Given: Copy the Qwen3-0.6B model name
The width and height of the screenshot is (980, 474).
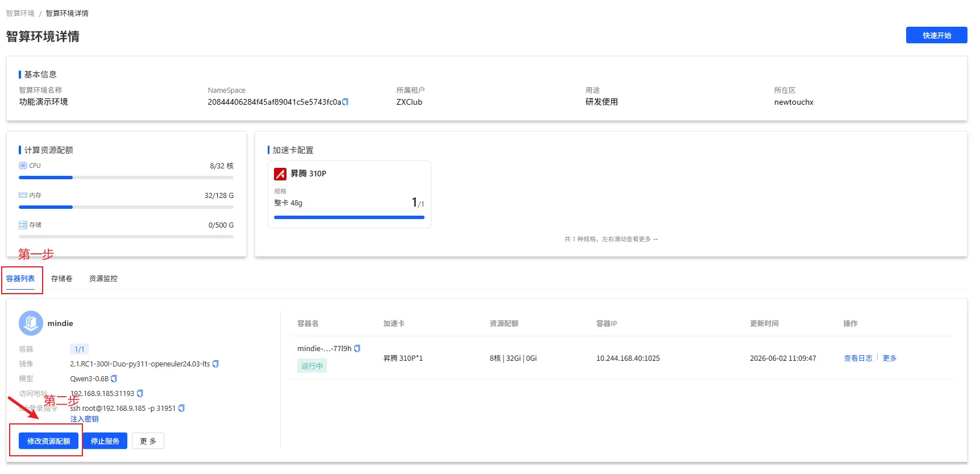Looking at the screenshot, I should pyautogui.click(x=114, y=378).
